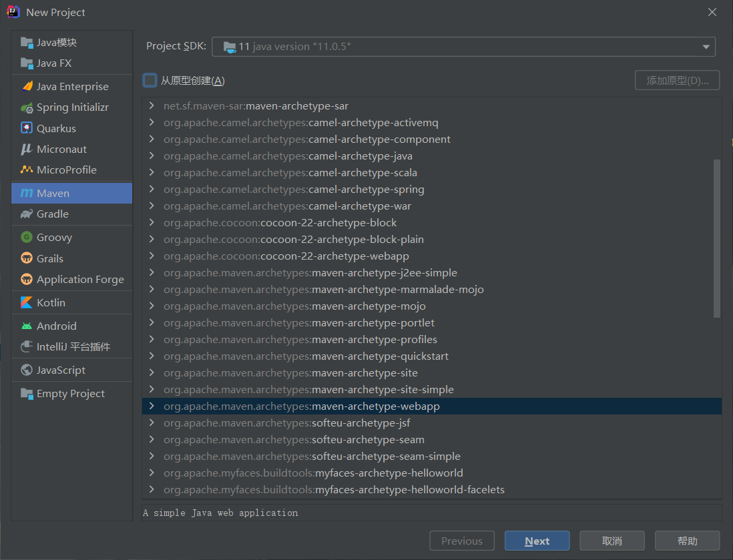
Task: Click the Grails icon
Action: [x=27, y=258]
